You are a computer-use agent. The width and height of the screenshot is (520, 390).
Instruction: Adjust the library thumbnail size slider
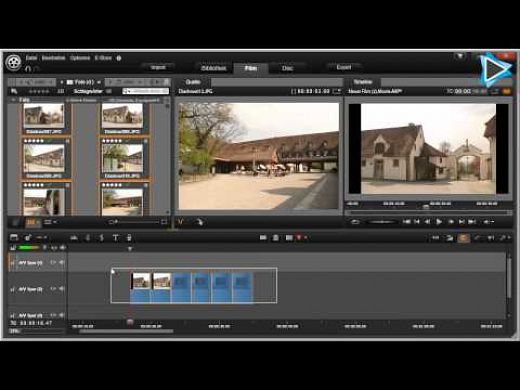(x=138, y=222)
